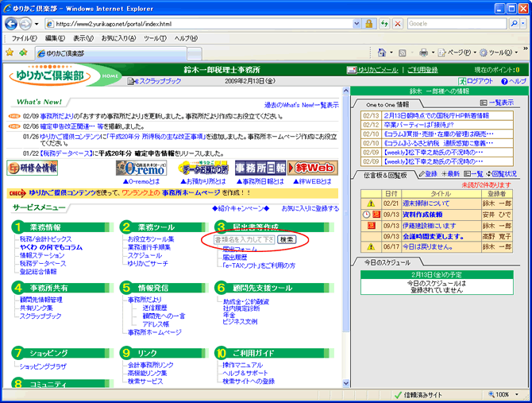Click the 絆Web banner
Viewport: 532px width, 403px height.
(313, 168)
